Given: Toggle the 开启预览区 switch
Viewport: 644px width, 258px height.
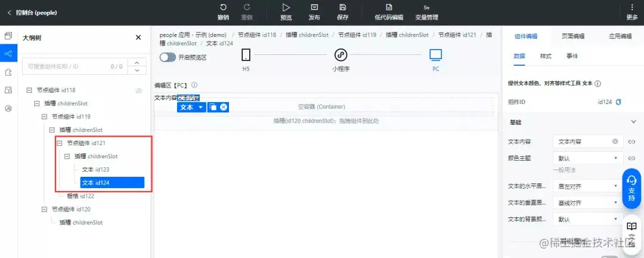Looking at the screenshot, I should coord(168,57).
